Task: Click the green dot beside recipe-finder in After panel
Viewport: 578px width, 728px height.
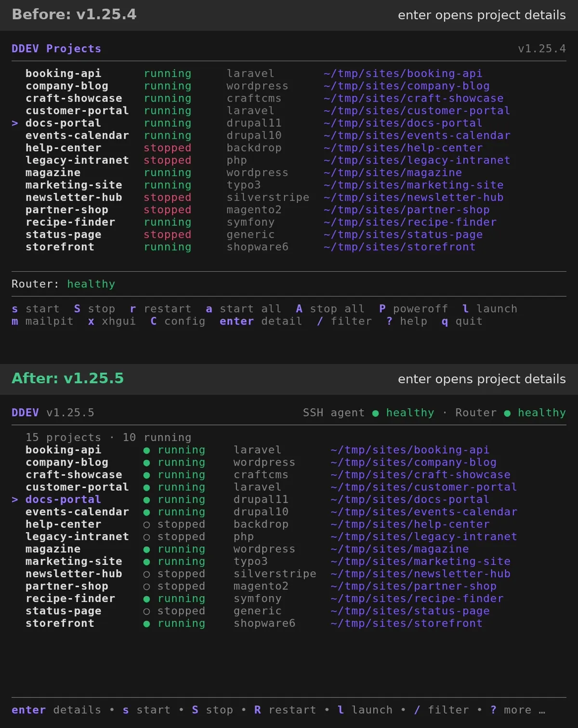Action: tap(146, 599)
